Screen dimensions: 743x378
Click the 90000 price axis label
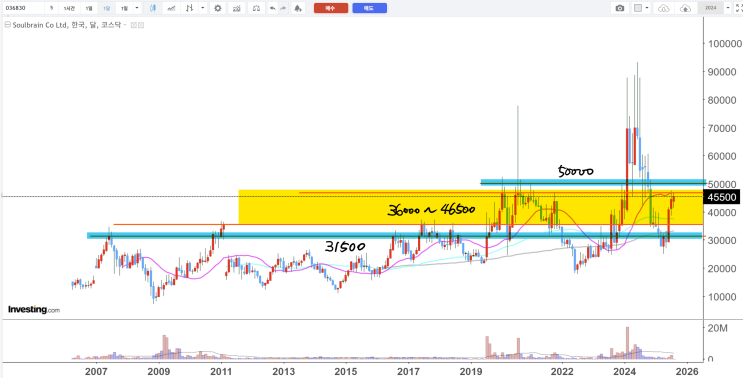pyautogui.click(x=722, y=72)
